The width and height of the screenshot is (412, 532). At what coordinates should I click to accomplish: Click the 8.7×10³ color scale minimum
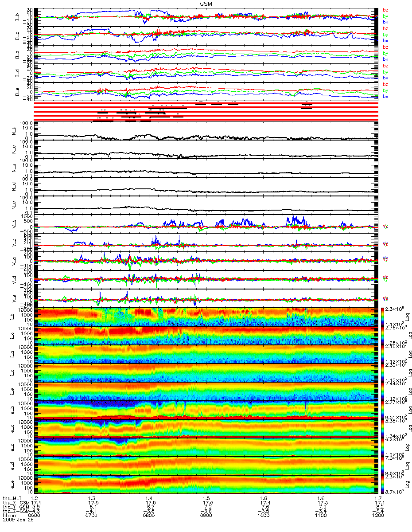[x=394, y=492]
